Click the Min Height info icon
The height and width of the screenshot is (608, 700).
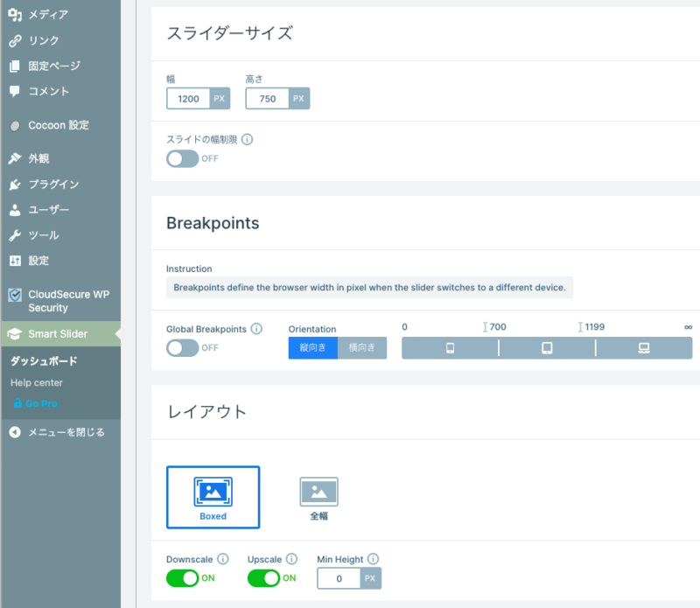click(374, 559)
